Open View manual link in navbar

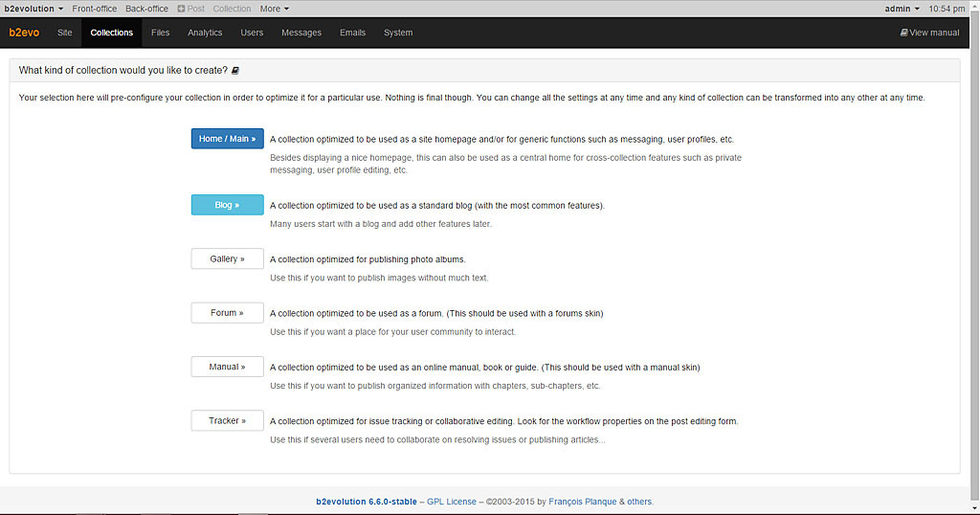point(929,33)
